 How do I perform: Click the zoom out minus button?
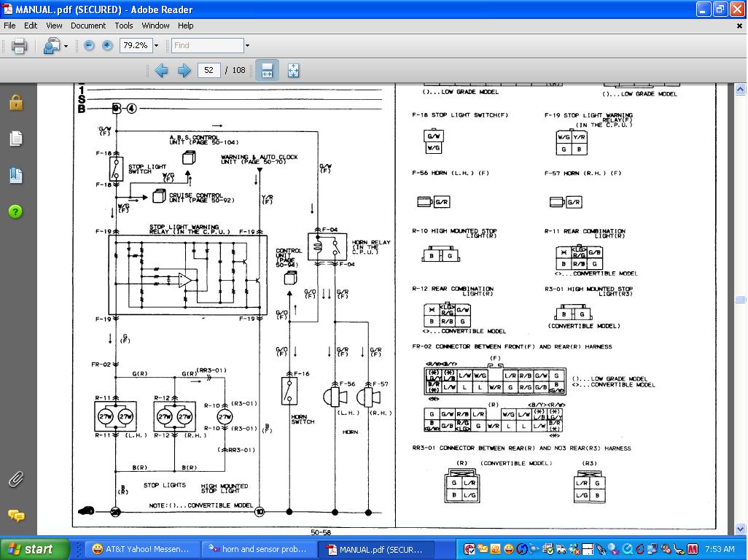[89, 45]
